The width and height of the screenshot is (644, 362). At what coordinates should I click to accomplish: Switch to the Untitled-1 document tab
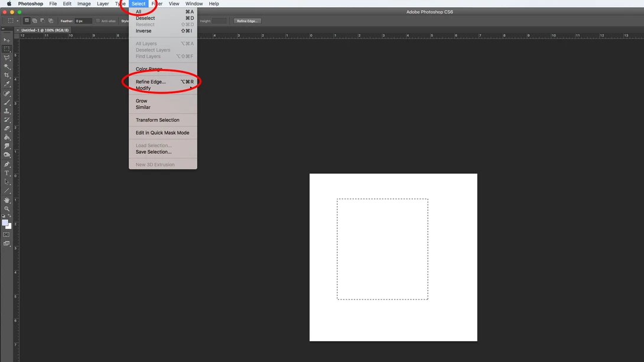tap(45, 30)
